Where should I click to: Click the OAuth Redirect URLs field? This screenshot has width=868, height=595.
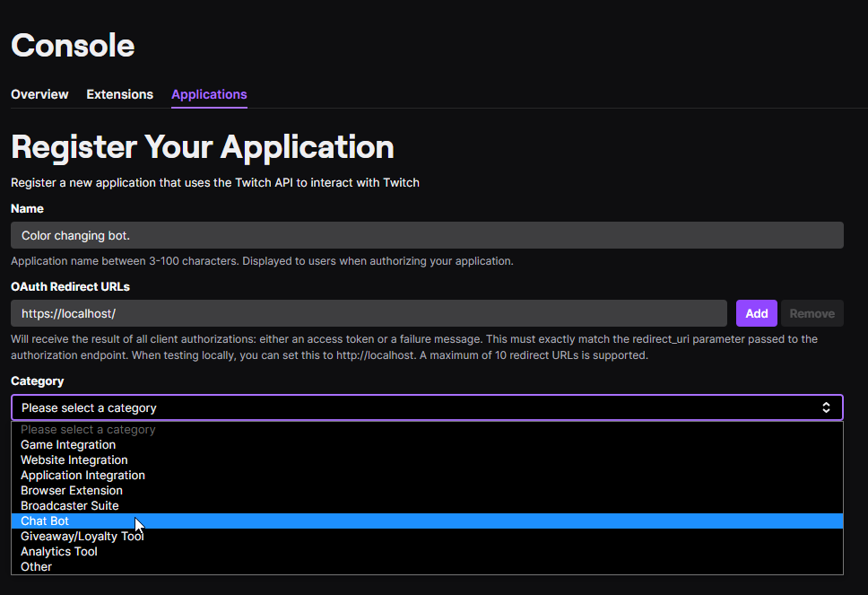[x=369, y=313]
